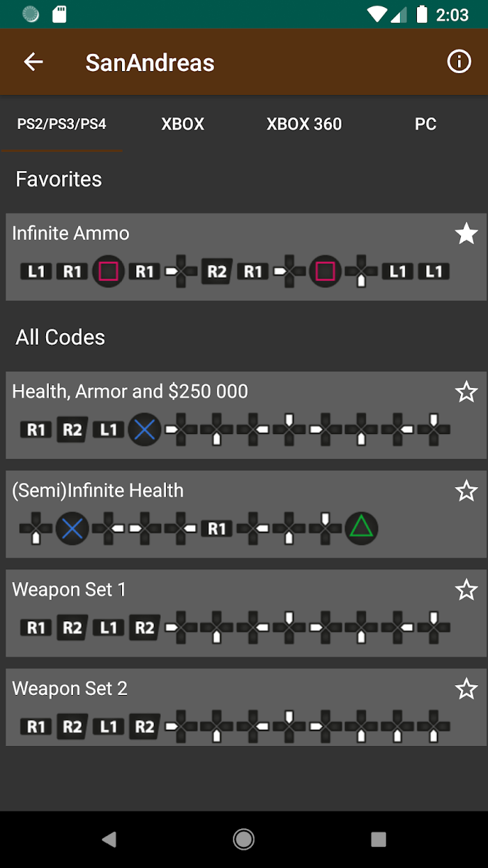The width and height of the screenshot is (488, 868).
Task: Open the info icon in the header
Action: point(459,62)
